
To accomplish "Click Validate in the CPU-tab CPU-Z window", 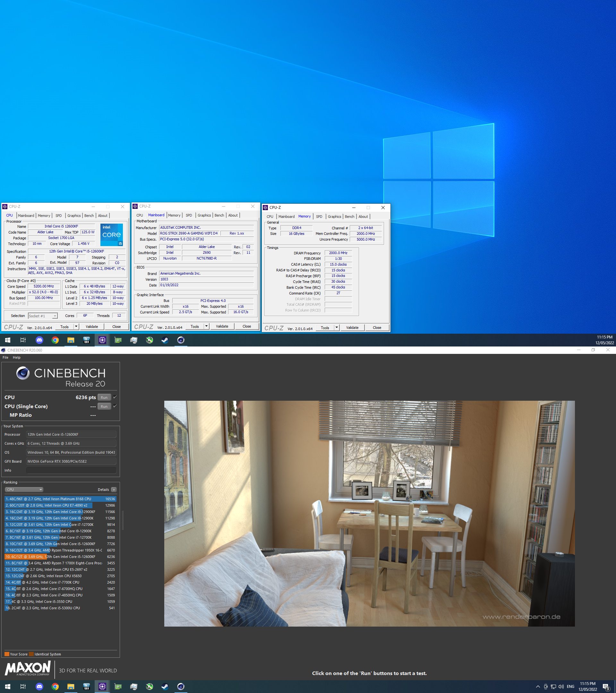I will (x=92, y=327).
